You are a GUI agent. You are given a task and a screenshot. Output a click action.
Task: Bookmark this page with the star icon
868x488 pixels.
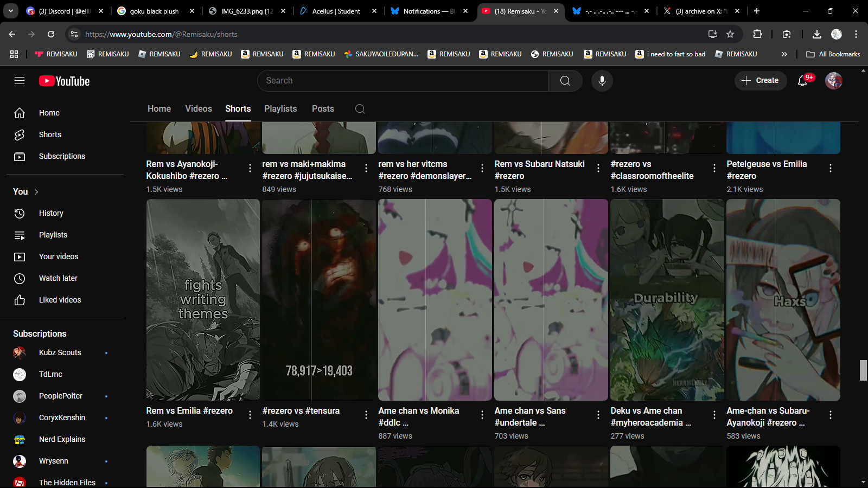pos(730,34)
